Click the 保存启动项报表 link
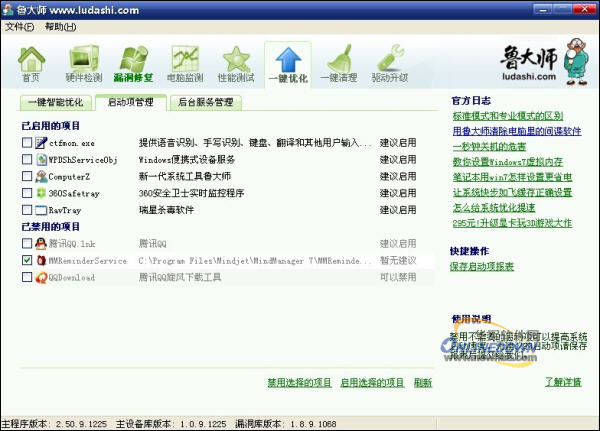The width and height of the screenshot is (600, 431). point(482,267)
